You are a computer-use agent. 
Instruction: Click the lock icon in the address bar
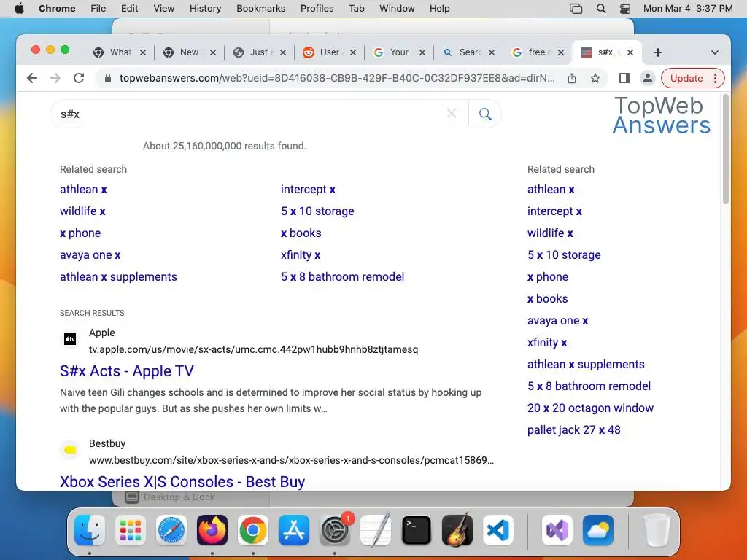[x=108, y=78]
